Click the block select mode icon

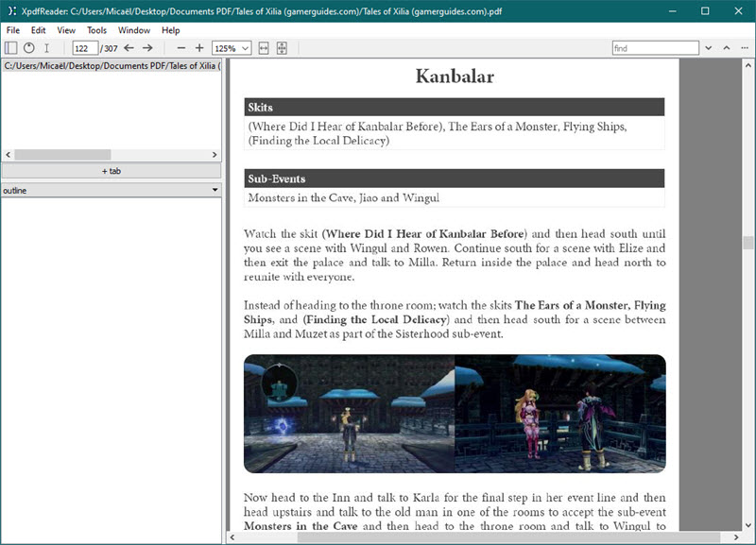pyautogui.click(x=29, y=47)
